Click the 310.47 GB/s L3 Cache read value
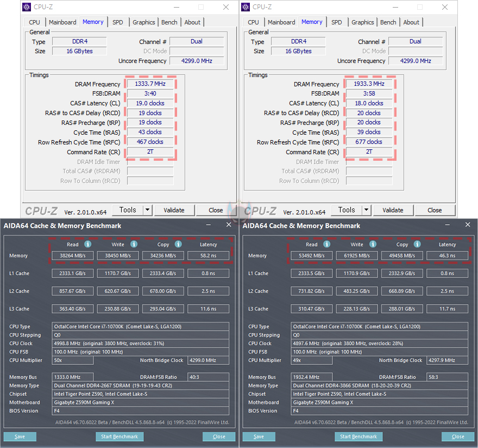The width and height of the screenshot is (478, 448). pyautogui.click(x=312, y=309)
